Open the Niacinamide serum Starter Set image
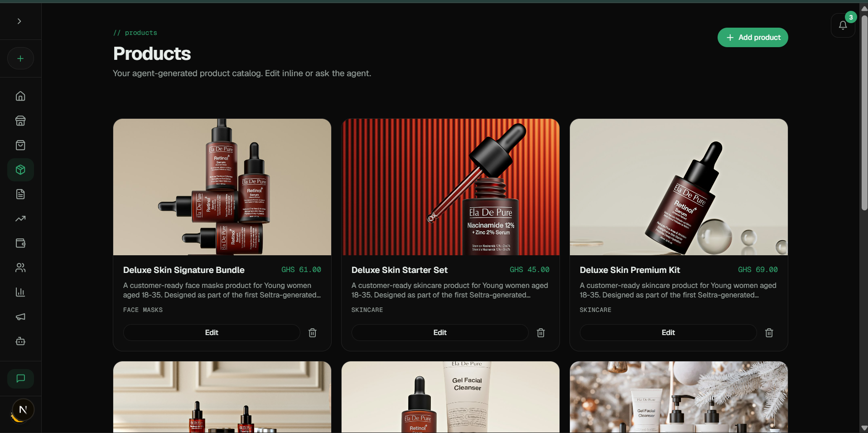 pos(450,187)
